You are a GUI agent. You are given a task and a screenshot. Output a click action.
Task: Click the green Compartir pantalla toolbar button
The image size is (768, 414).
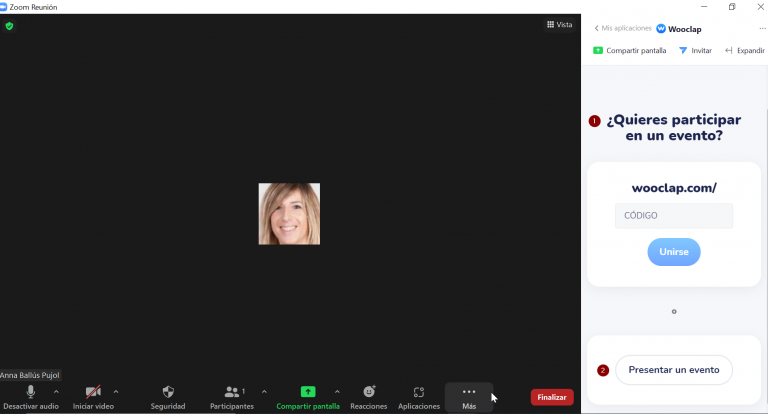(x=308, y=397)
